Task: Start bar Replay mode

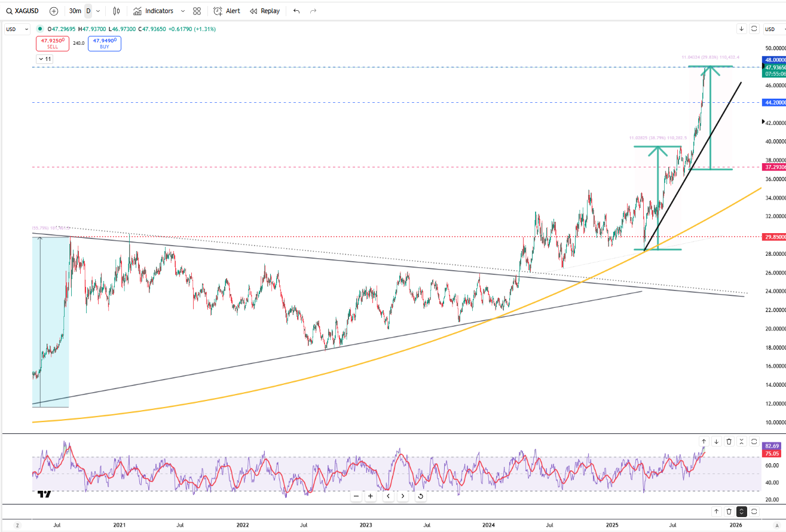Action: pos(264,11)
